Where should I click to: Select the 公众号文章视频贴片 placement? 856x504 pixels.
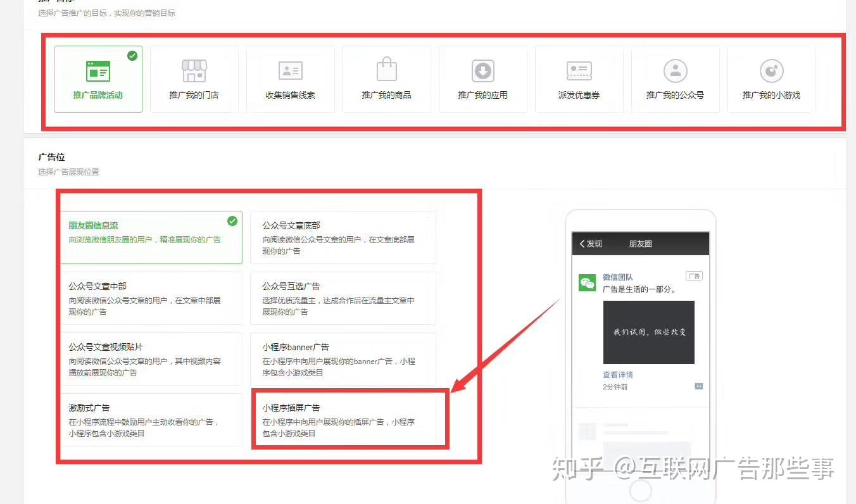click(151, 359)
